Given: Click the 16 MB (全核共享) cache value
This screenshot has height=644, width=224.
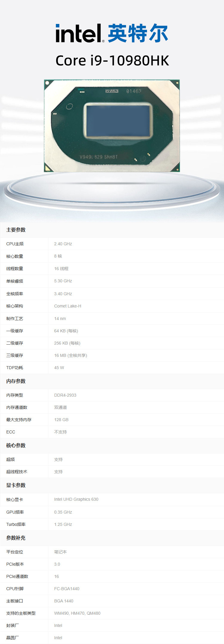Looking at the screenshot, I should pos(70,355).
